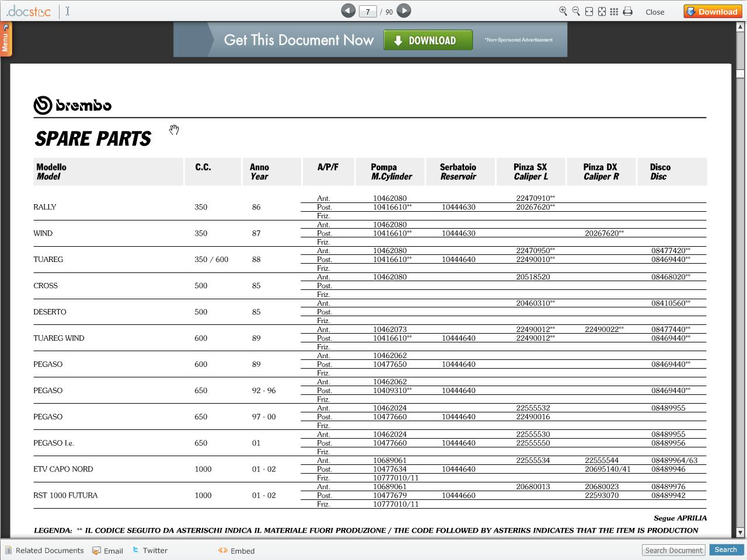Click the docstoc logo
The height and width of the screenshot is (560, 747).
tap(28, 11)
